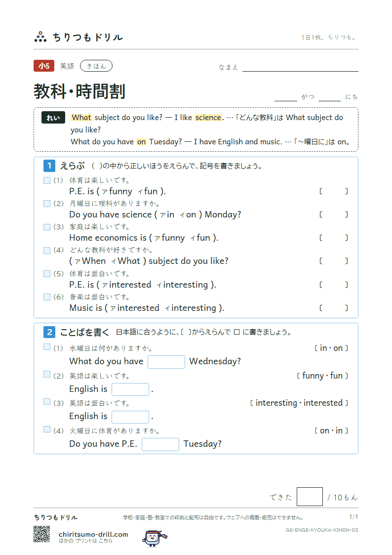Image resolution: width=392 pixels, height=555 pixels.
Task: Click the hint 〔 interesting・interested 〕
Action: pos(299,403)
